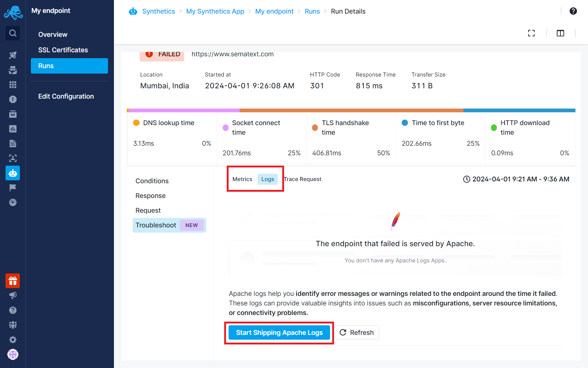
Task: Switch to the Metrics tab
Action: pos(242,179)
